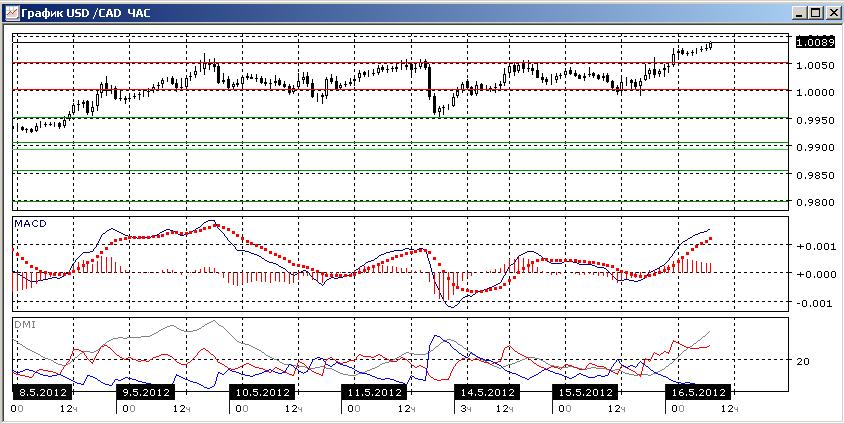Screen dimensions: 844x424
Task: Click the title text График USD /CAD ЧАС
Action: tap(86, 12)
